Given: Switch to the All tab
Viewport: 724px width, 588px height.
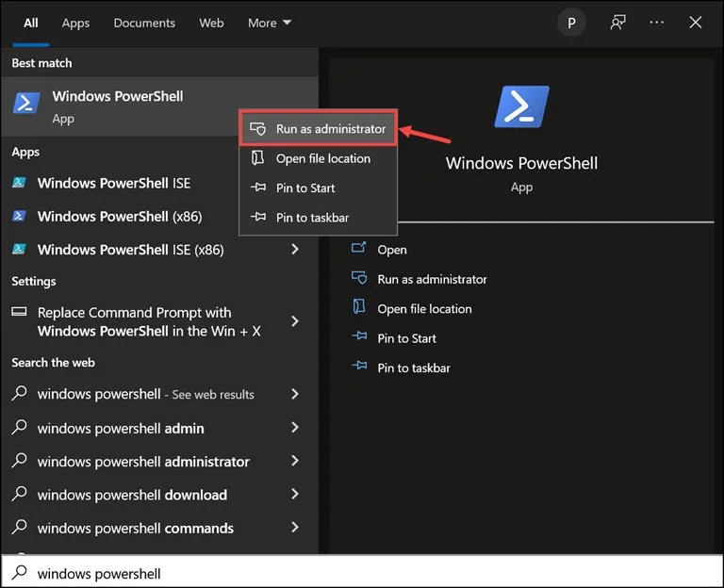Looking at the screenshot, I should (x=31, y=23).
